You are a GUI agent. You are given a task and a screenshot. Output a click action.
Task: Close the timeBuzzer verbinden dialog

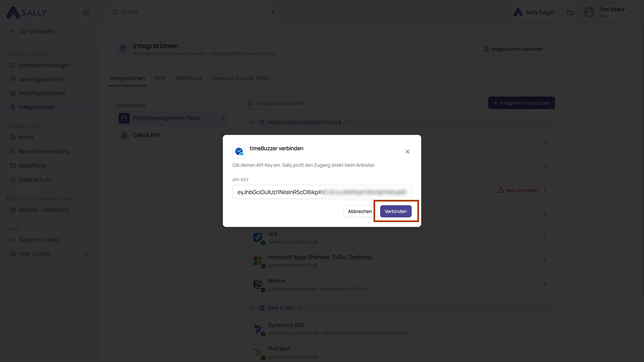(x=407, y=152)
